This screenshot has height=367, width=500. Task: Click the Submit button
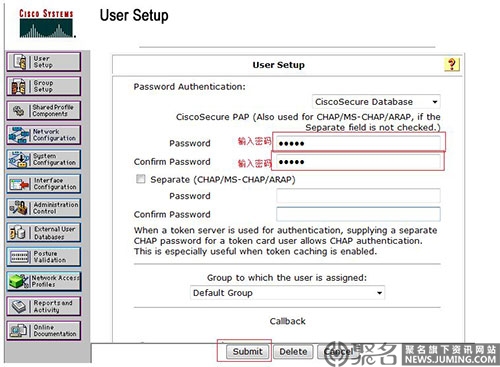tap(247, 351)
